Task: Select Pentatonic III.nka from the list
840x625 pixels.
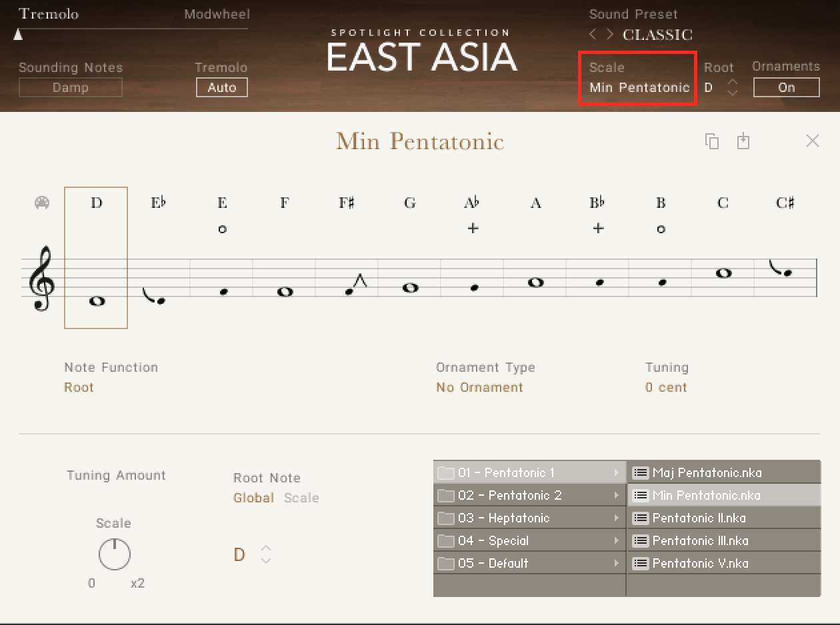Action: (700, 540)
